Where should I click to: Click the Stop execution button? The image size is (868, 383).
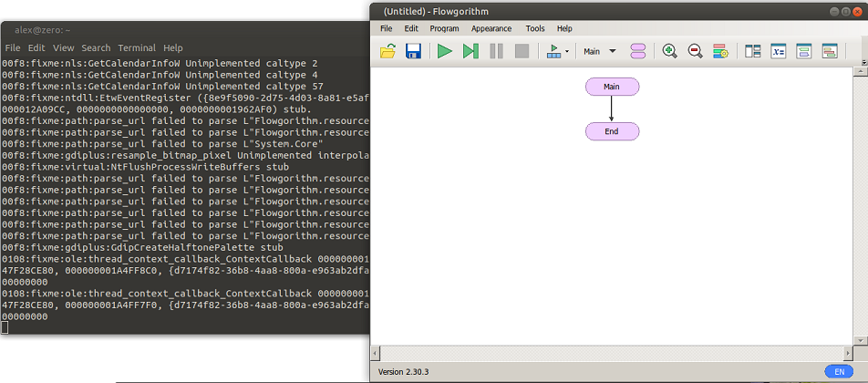[522, 51]
